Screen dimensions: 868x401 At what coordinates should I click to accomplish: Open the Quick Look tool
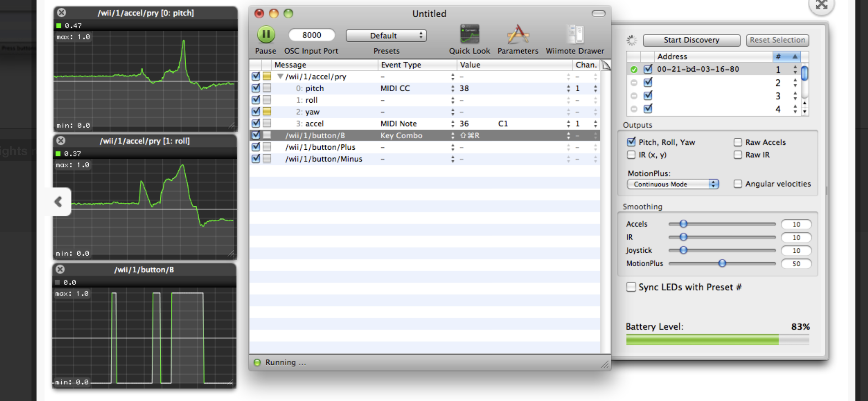(x=469, y=35)
